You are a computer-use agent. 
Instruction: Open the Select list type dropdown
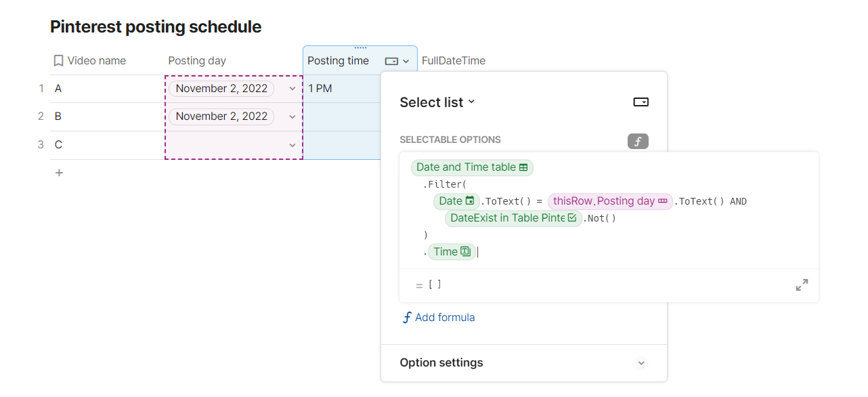pos(437,102)
